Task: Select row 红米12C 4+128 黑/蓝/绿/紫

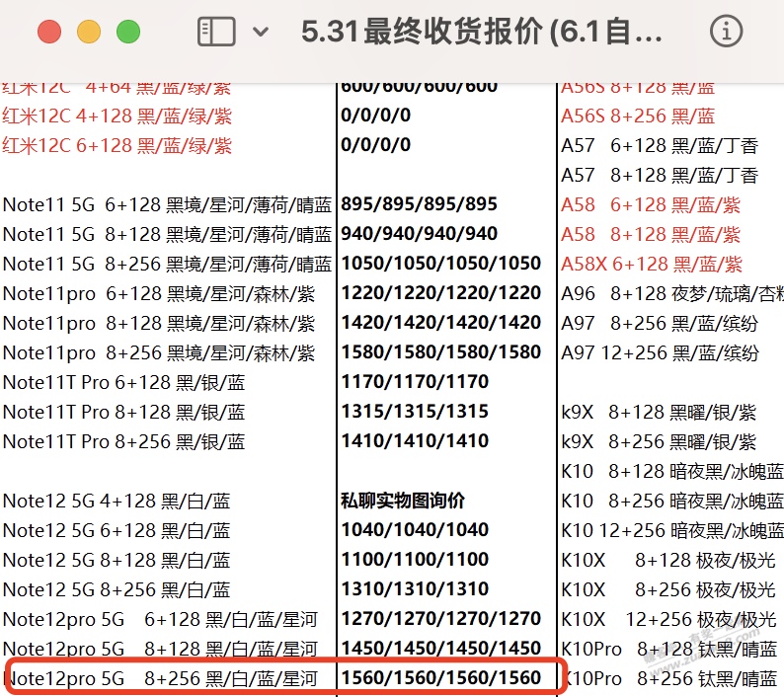Action: [117, 116]
